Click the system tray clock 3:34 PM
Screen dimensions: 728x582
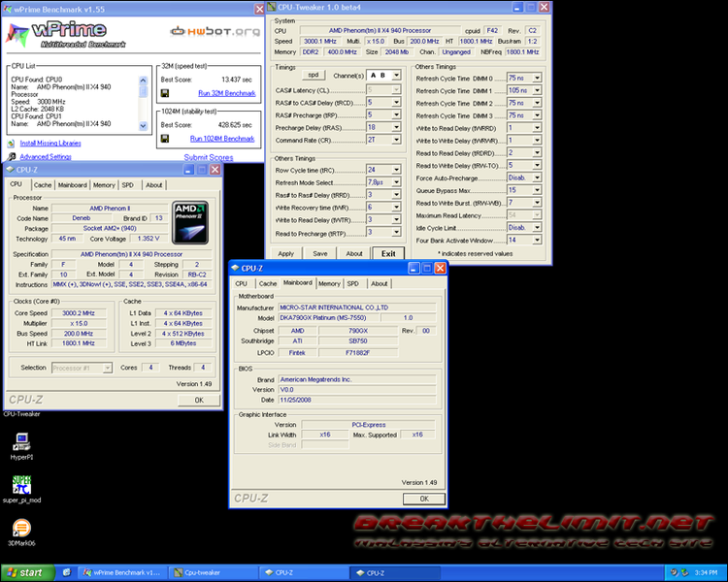click(x=706, y=572)
